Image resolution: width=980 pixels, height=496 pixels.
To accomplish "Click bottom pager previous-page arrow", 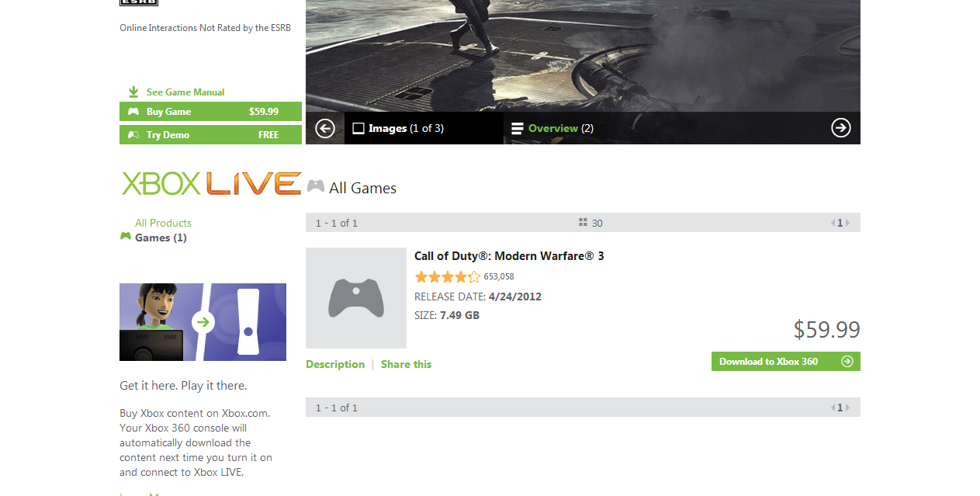I will (833, 408).
